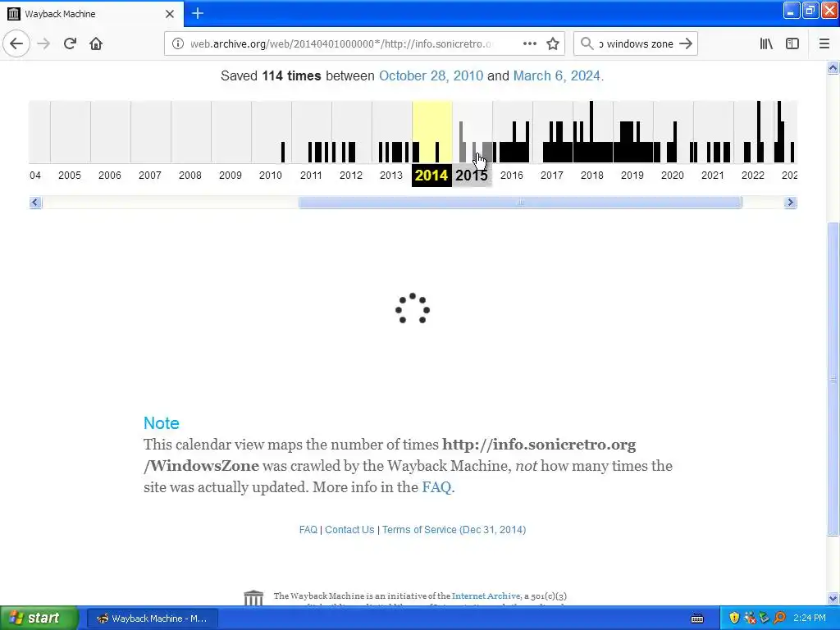Open the Library icon
Screen dimensions: 840x630
[x=766, y=44]
